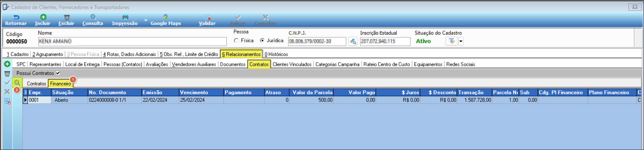Open Local de Entrega sub-tab
The width and height of the screenshot is (644, 150).
82,64
